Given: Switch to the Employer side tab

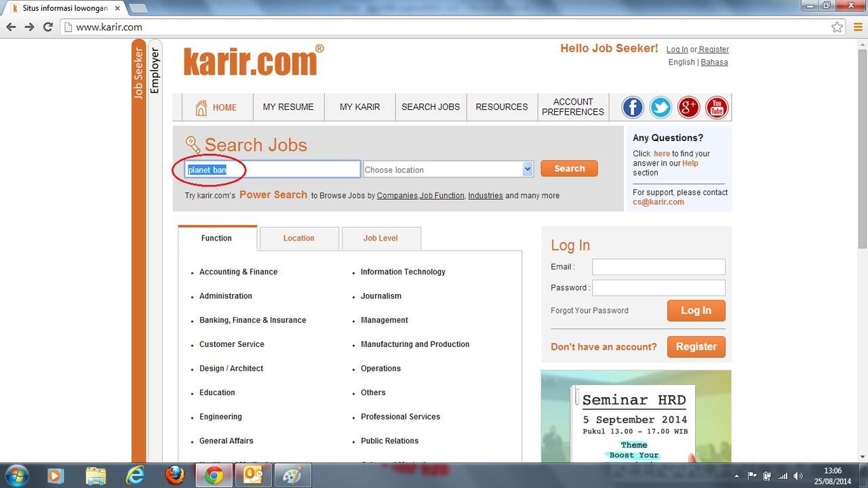Looking at the screenshot, I should pos(155,70).
